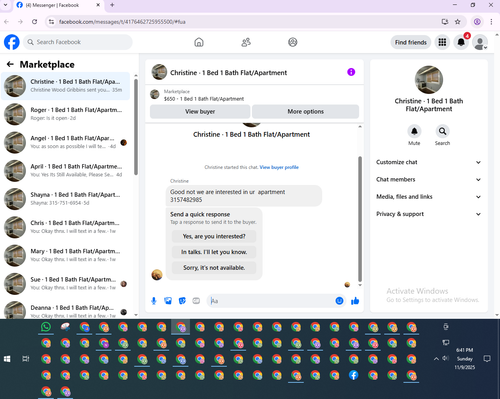Send a thumbs-up like
The height and width of the screenshot is (399, 500).
pyautogui.click(x=355, y=301)
